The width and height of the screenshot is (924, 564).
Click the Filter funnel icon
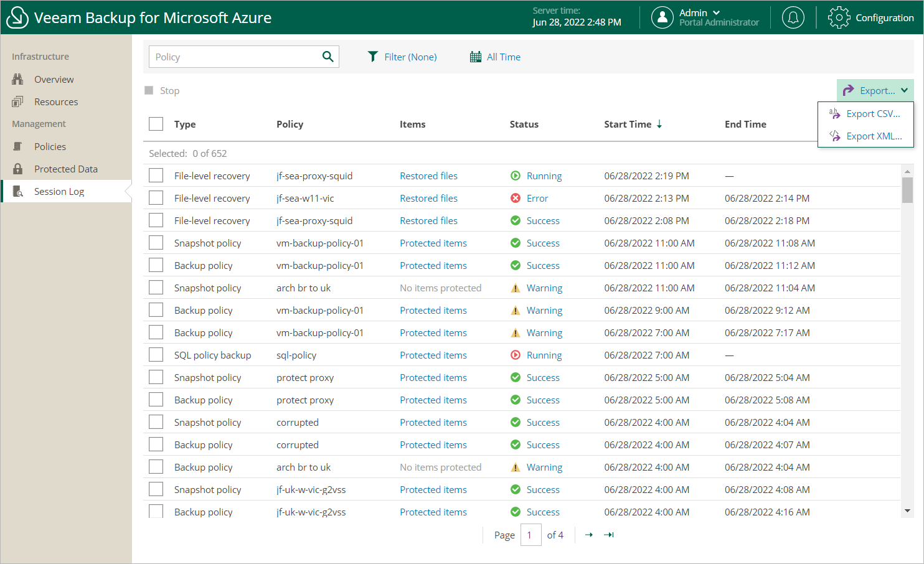(x=372, y=57)
